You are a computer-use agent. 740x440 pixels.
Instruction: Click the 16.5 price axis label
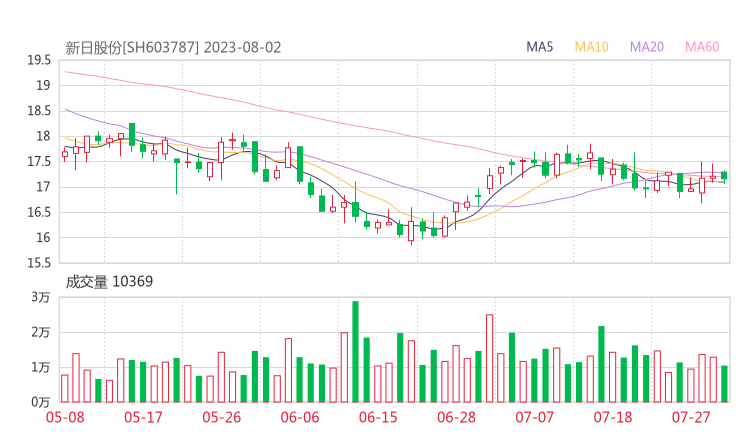coord(39,212)
